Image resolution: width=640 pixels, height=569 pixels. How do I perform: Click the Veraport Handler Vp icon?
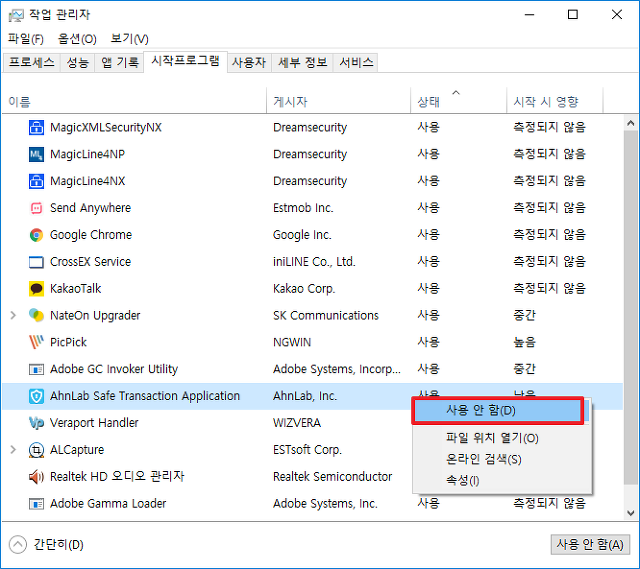pyautogui.click(x=36, y=423)
